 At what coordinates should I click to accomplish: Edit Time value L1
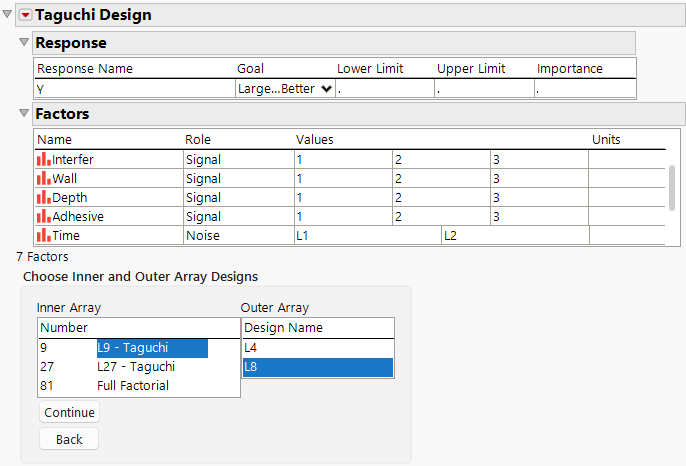click(x=368, y=235)
